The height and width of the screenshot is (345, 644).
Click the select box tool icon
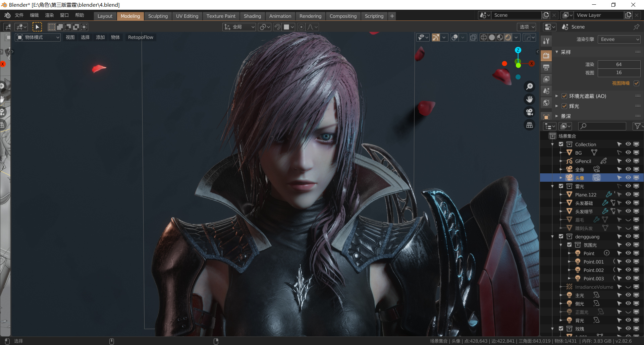point(37,27)
